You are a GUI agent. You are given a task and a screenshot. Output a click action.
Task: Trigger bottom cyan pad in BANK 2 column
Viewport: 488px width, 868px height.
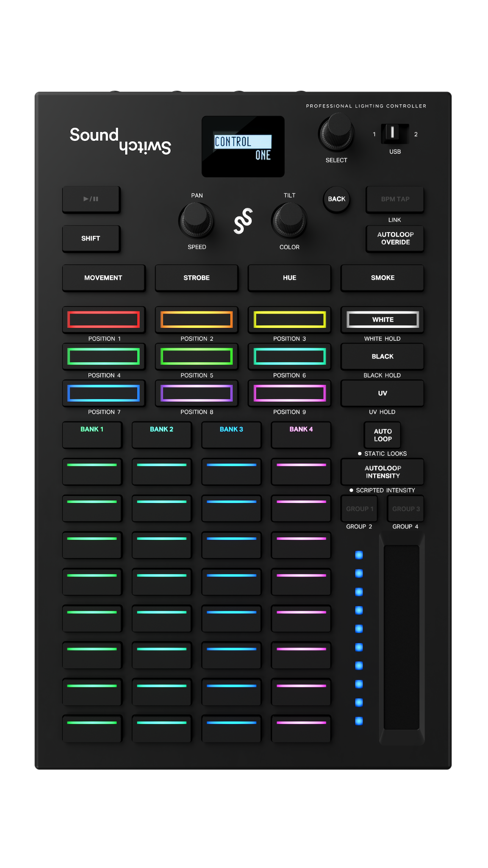(161, 729)
